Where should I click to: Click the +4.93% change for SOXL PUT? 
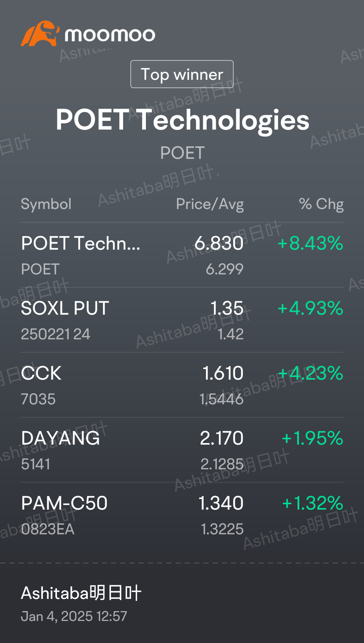[x=310, y=308]
